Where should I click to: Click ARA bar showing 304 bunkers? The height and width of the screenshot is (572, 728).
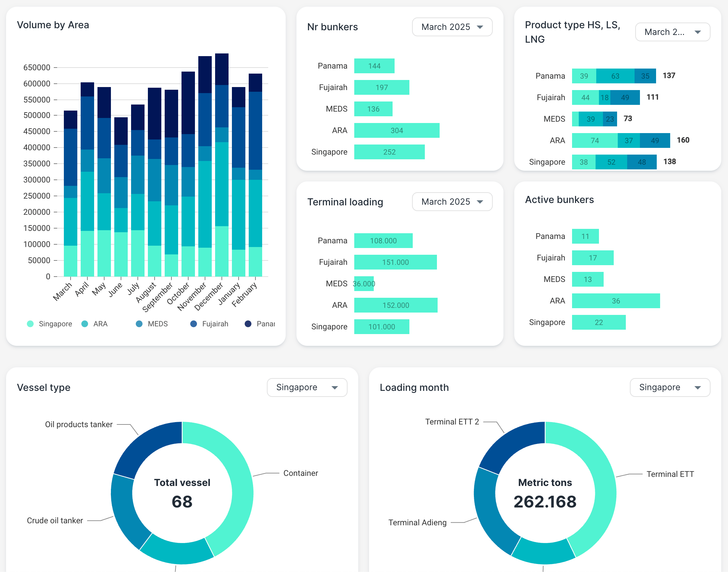[x=397, y=130]
